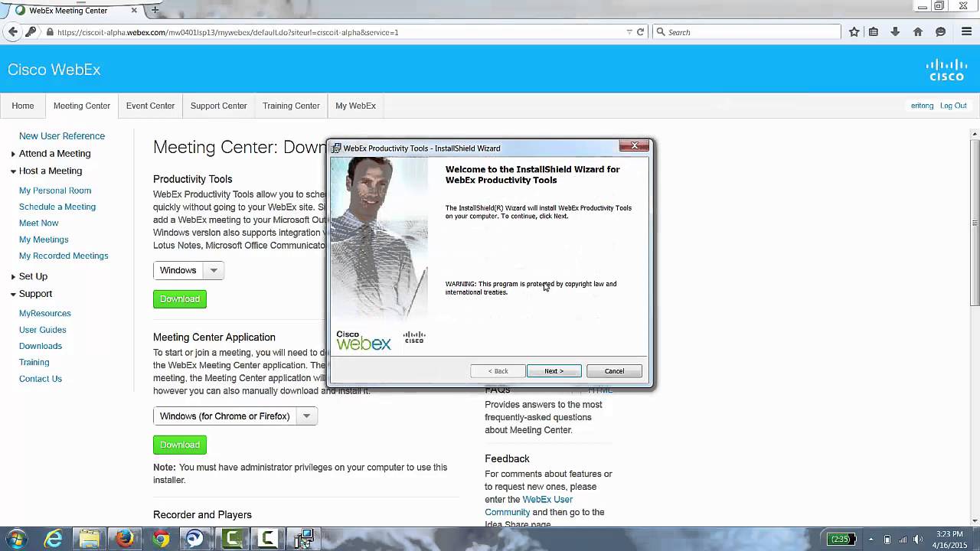
Task: Open the User Guides link
Action: click(43, 330)
